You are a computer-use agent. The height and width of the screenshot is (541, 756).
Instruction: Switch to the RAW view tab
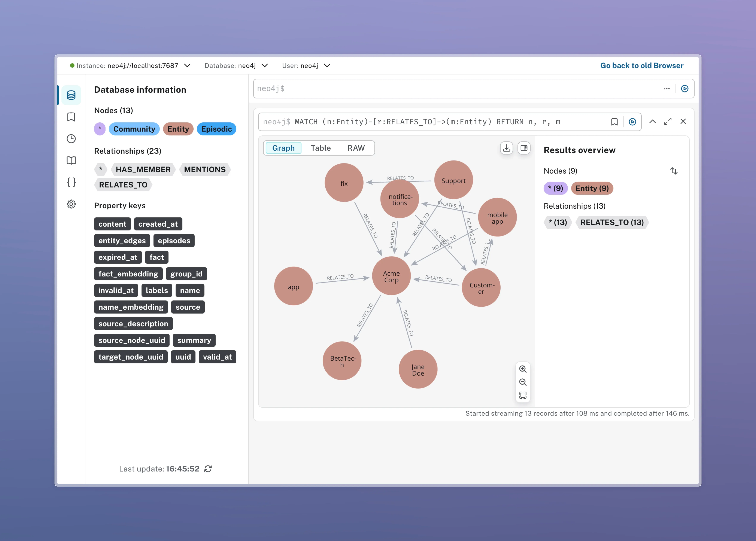pyautogui.click(x=356, y=148)
